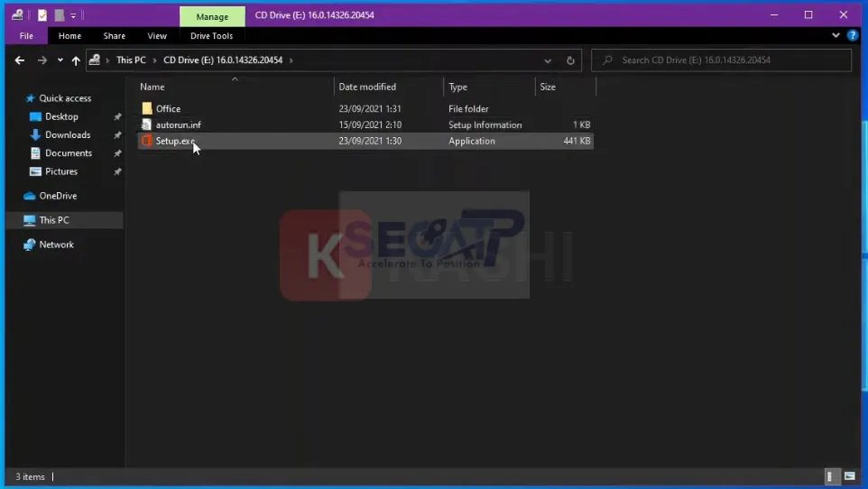The width and height of the screenshot is (868, 489).
Task: Open Documents in Quick access
Action: point(69,152)
